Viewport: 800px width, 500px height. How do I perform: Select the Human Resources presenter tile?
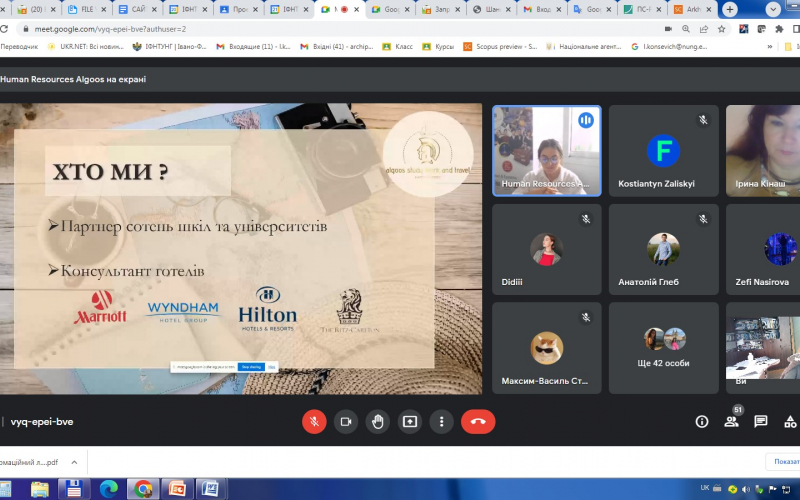(x=546, y=151)
